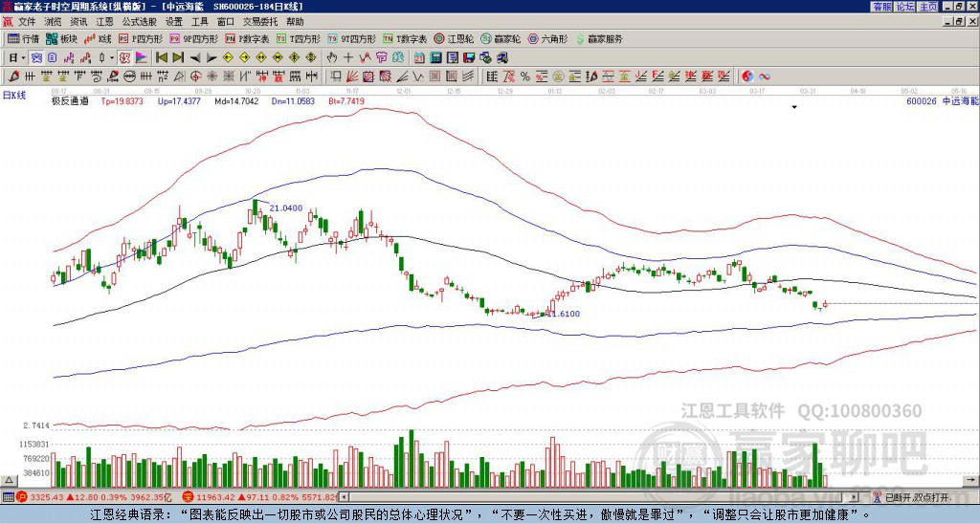Click the 21.0400 high price label

(286, 208)
